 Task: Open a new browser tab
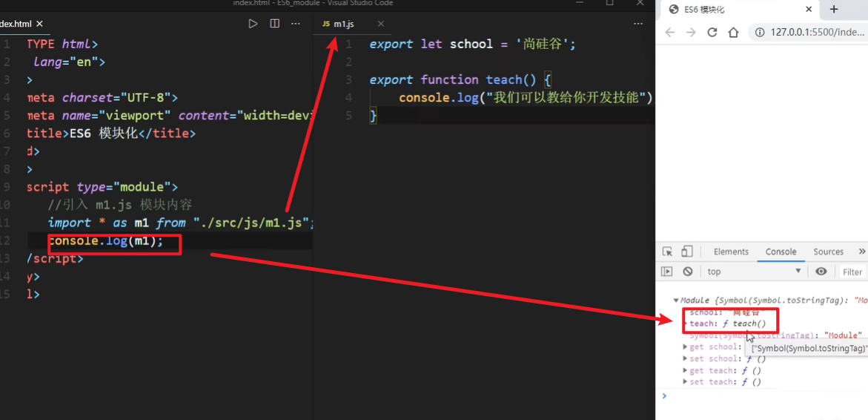[x=834, y=9]
